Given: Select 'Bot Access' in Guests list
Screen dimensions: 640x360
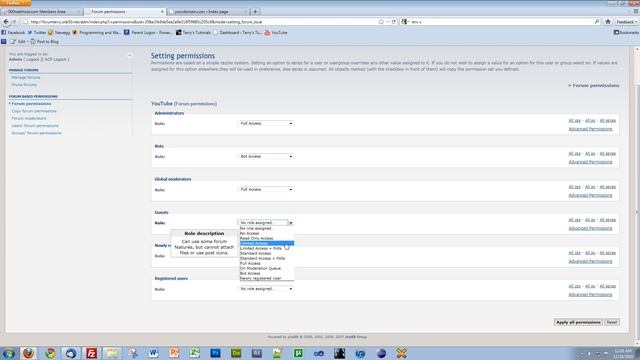Looking at the screenshot, I should point(267,273).
